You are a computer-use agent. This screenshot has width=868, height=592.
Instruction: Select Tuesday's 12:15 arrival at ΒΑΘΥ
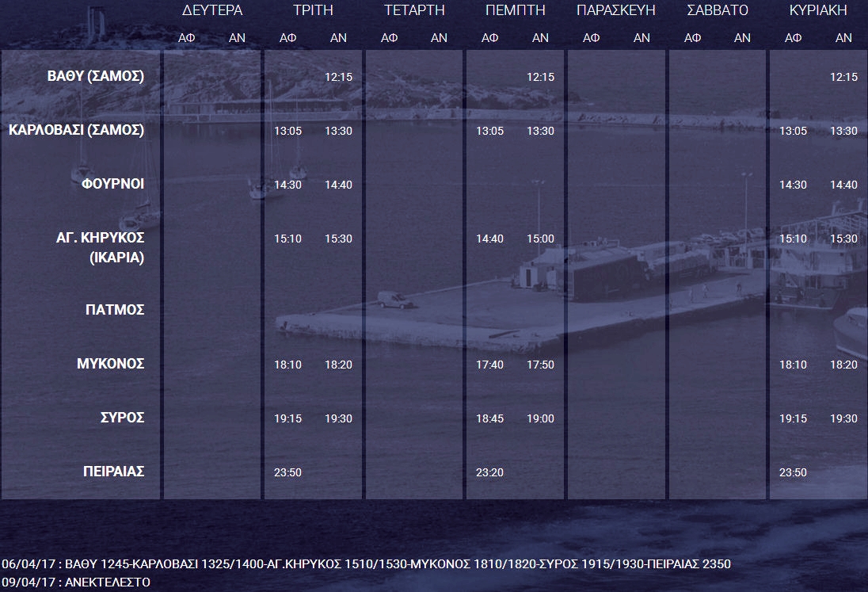(339, 78)
